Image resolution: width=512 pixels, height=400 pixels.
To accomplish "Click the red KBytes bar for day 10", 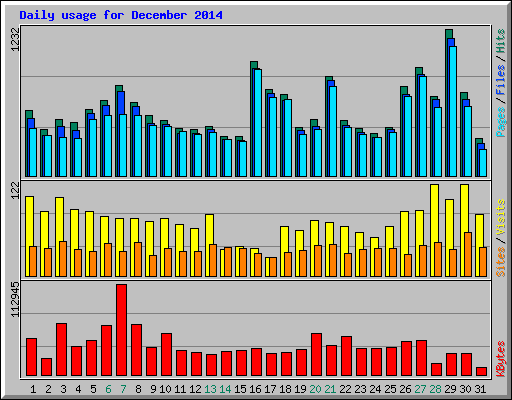I will pos(166,355).
